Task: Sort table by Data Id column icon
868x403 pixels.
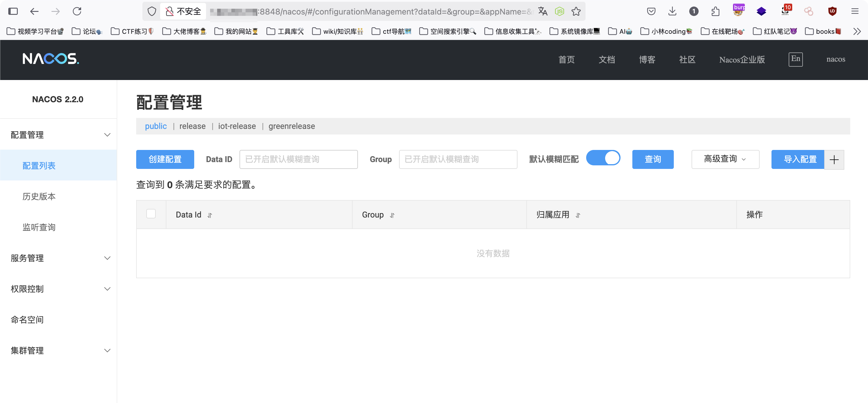Action: [210, 215]
